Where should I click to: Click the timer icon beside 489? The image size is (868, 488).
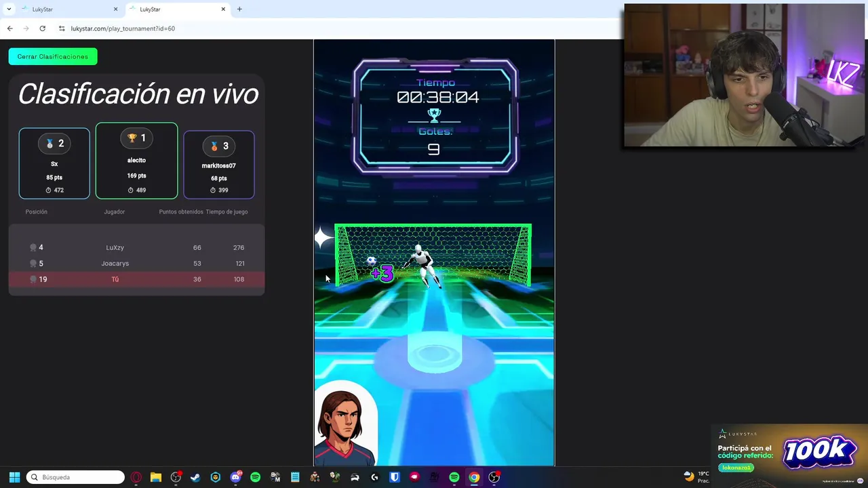[x=131, y=190]
